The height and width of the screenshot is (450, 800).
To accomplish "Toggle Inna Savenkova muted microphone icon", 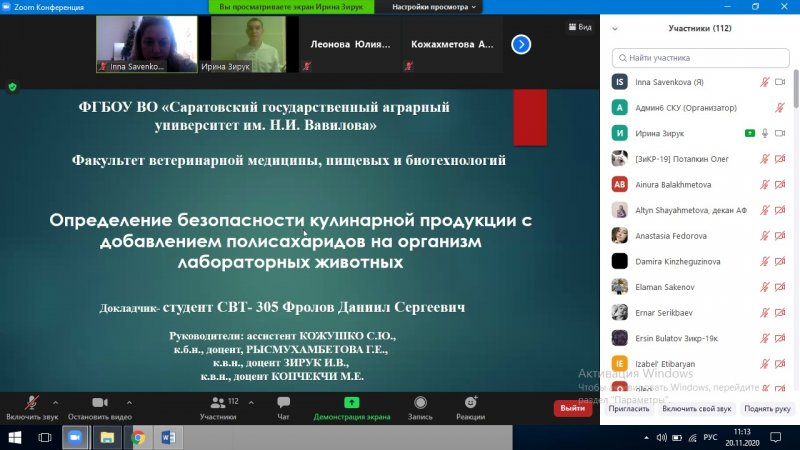I will tap(764, 82).
